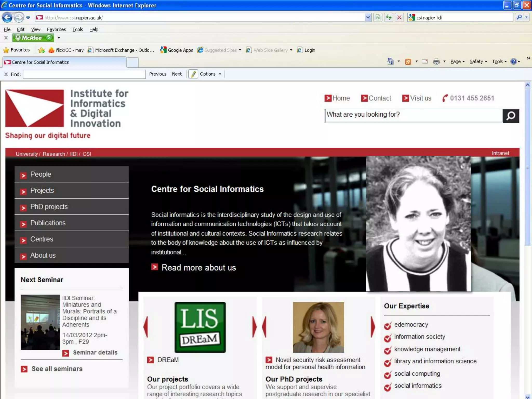Image resolution: width=532 pixels, height=399 pixels.
Task: Click Read more about us link
Action: pyautogui.click(x=198, y=268)
